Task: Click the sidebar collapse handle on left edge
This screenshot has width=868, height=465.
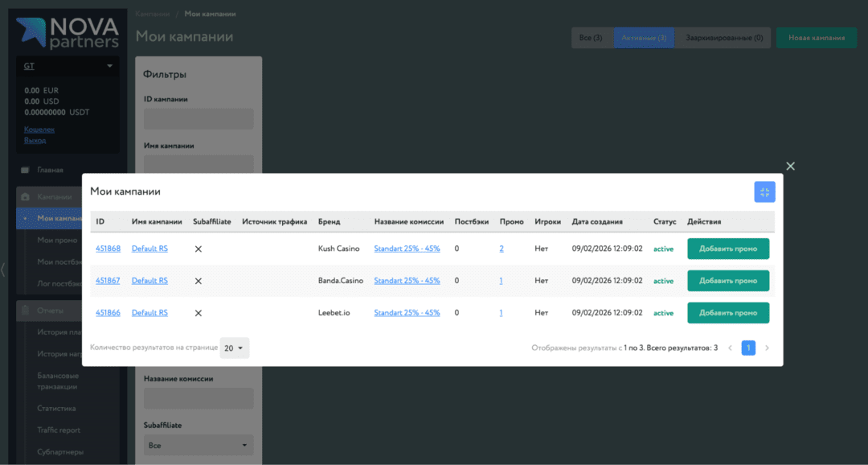Action: [3, 270]
